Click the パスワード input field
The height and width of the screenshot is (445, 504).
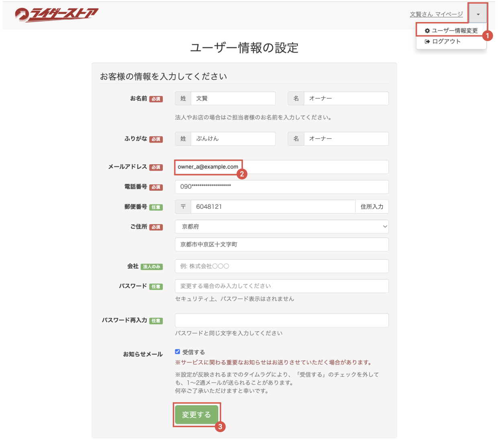point(282,286)
